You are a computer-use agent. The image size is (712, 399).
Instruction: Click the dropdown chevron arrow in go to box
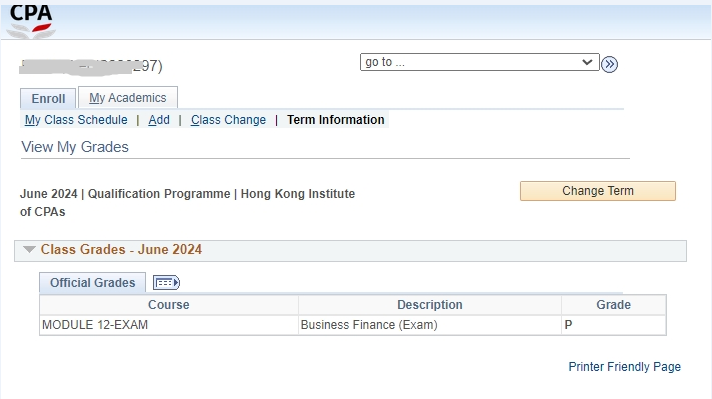pyautogui.click(x=587, y=62)
